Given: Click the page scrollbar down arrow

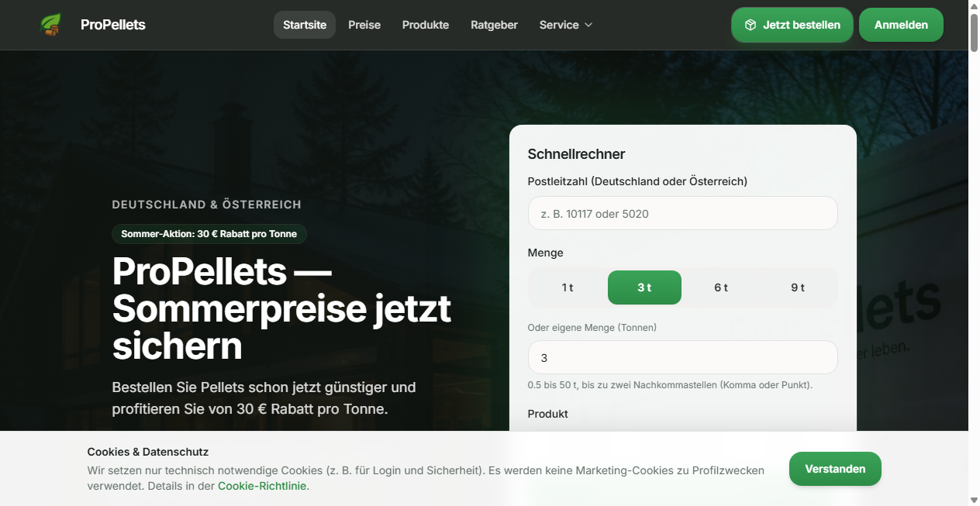Looking at the screenshot, I should tap(974, 500).
